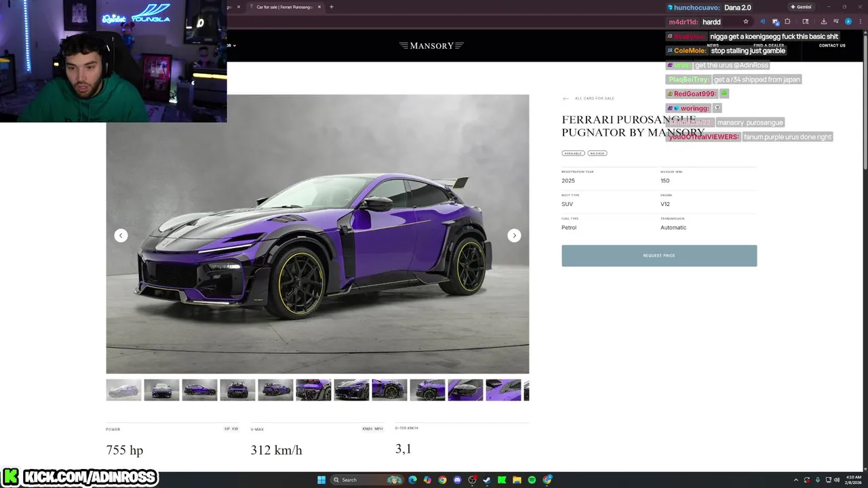Open the browser Downloads icon
Screen dimensions: 868x488
click(x=823, y=22)
